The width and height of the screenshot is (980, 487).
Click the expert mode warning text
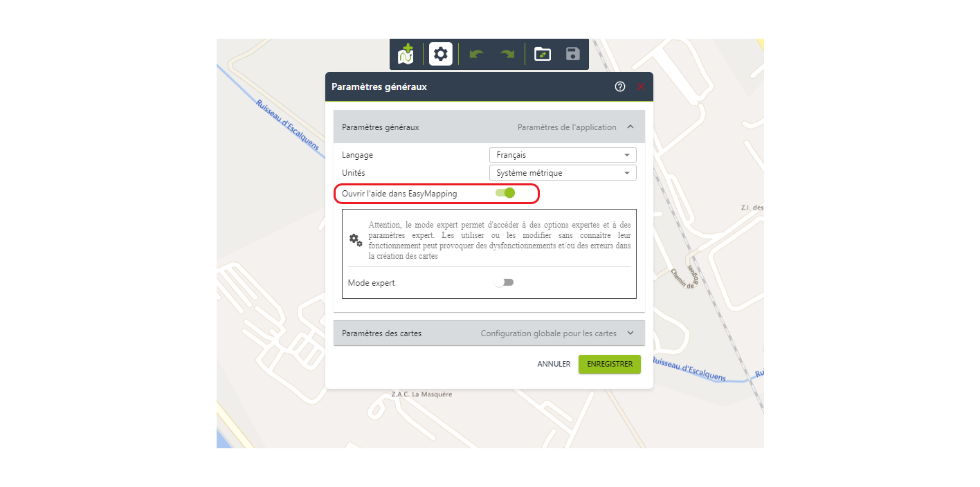(499, 240)
